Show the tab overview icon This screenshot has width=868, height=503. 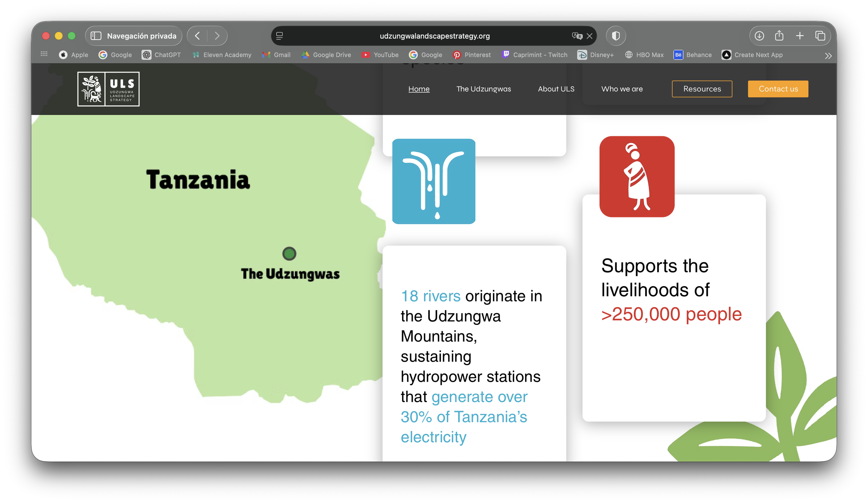point(820,36)
